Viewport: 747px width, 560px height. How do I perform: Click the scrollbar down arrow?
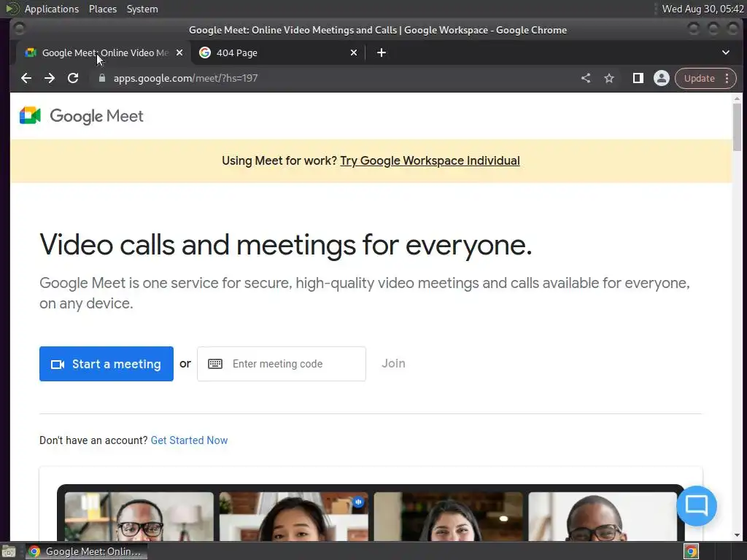point(737,535)
